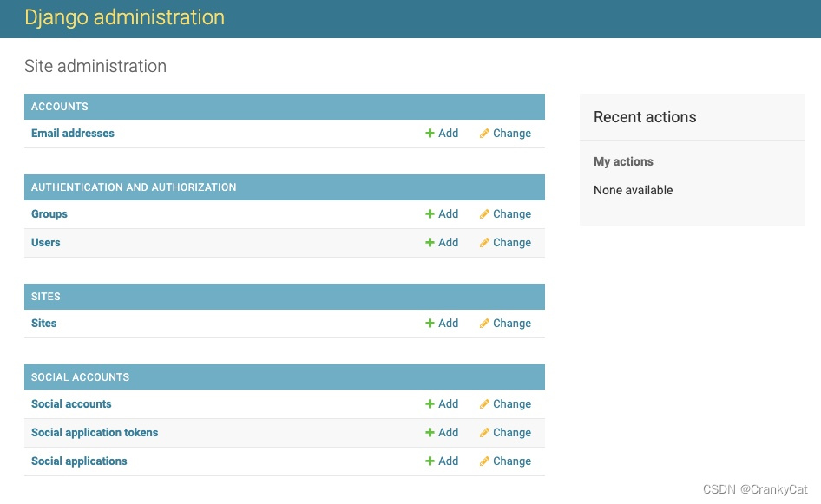This screenshot has width=821, height=504.
Task: Click the pencil icon in Social accounts row
Action: [x=484, y=404]
